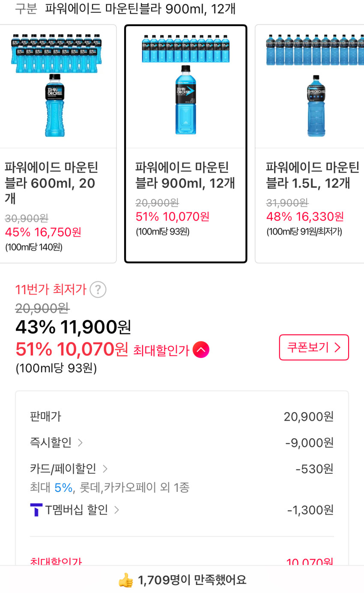
Task: Expand the 카드/페이할인 details chevron
Action: [105, 469]
